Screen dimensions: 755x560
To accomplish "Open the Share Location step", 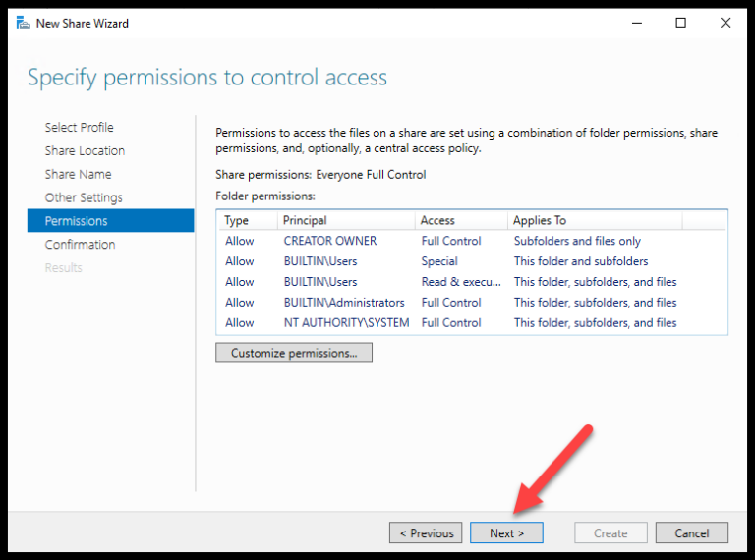I will point(85,150).
